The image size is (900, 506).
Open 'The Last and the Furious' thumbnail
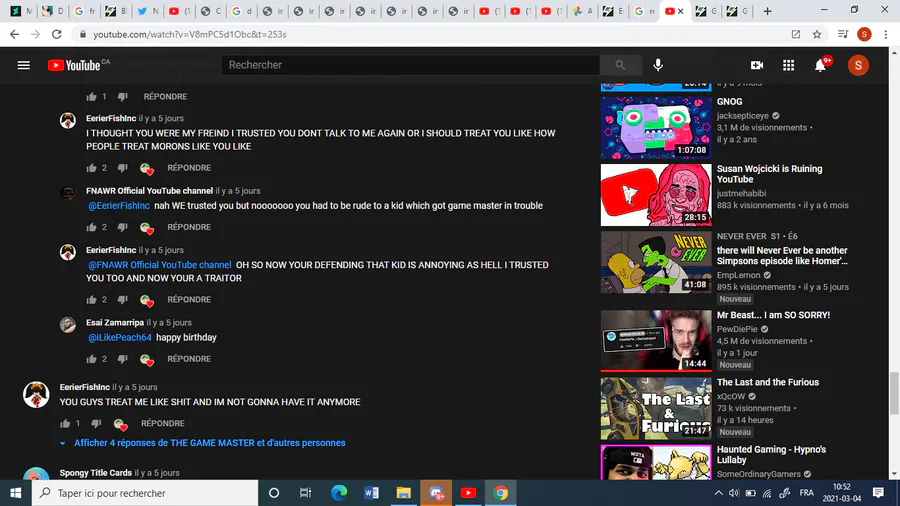coord(656,408)
